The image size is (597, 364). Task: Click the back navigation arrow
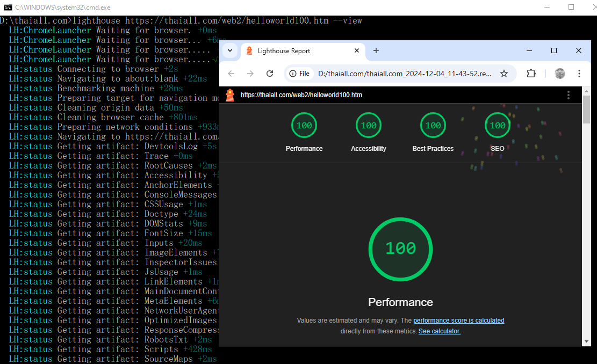231,74
